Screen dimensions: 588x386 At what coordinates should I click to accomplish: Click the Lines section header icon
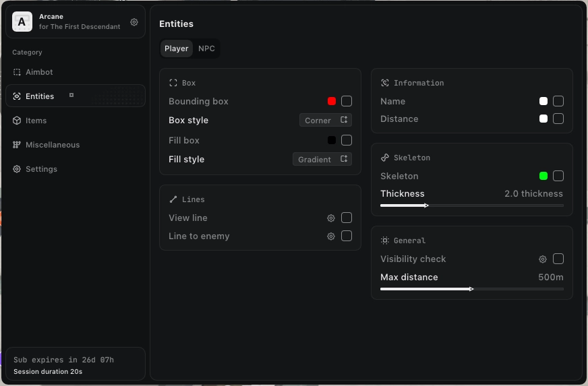[173, 199]
